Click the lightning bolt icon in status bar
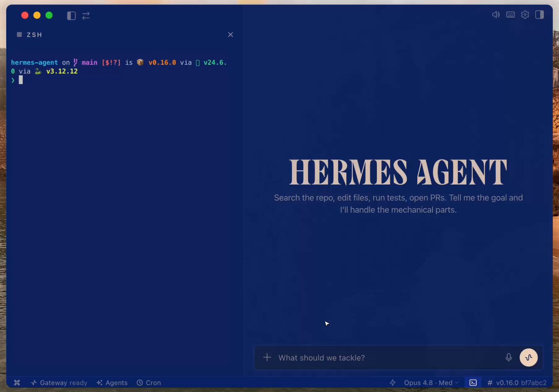This screenshot has width=559, height=392. click(393, 383)
